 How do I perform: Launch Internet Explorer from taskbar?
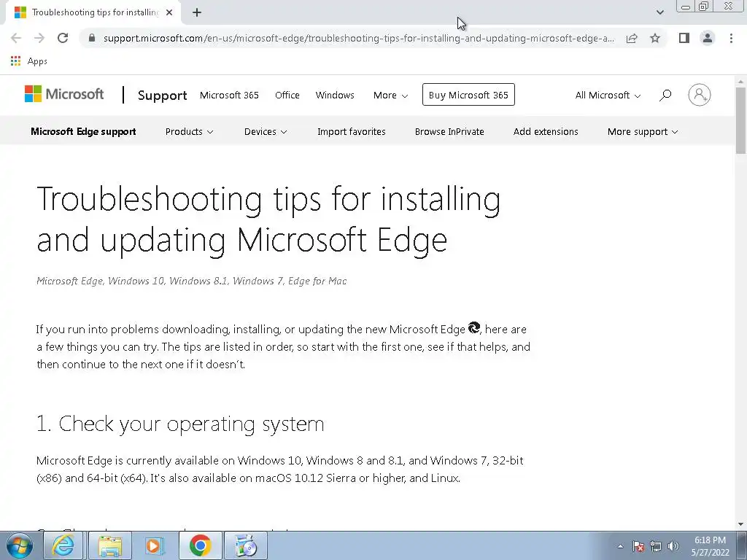click(x=63, y=545)
